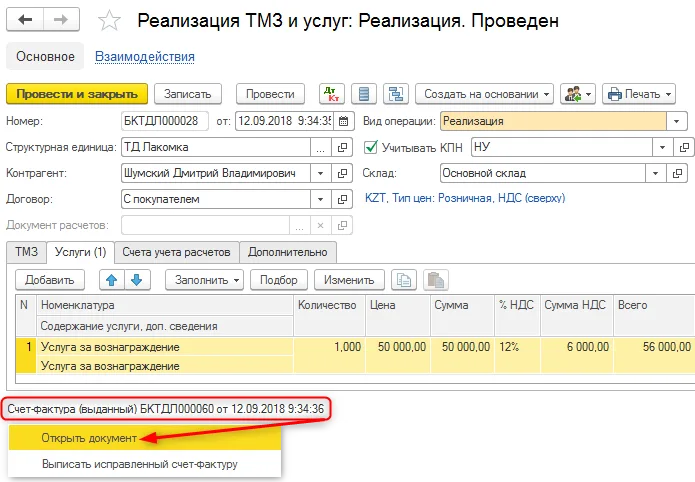The height and width of the screenshot is (482, 695).
Task: Choose Документ расчетов via ellipsis button
Action: (x=300, y=226)
